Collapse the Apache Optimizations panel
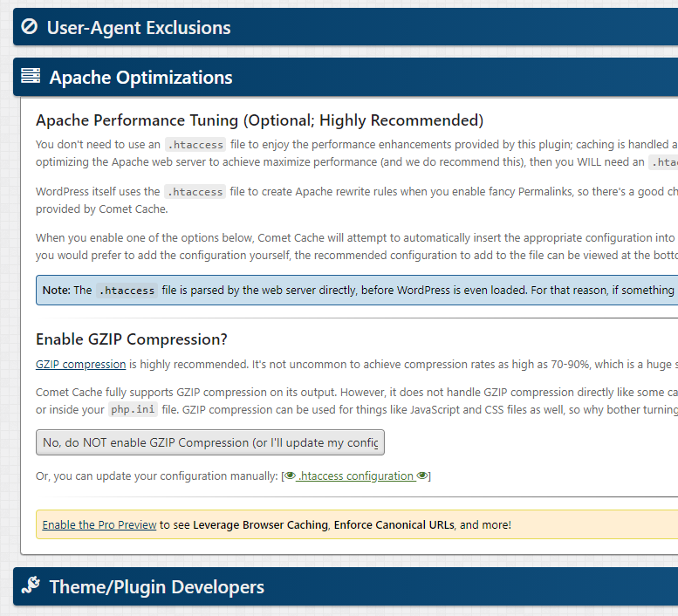Image resolution: width=678 pixels, height=616 pixels. (x=346, y=77)
